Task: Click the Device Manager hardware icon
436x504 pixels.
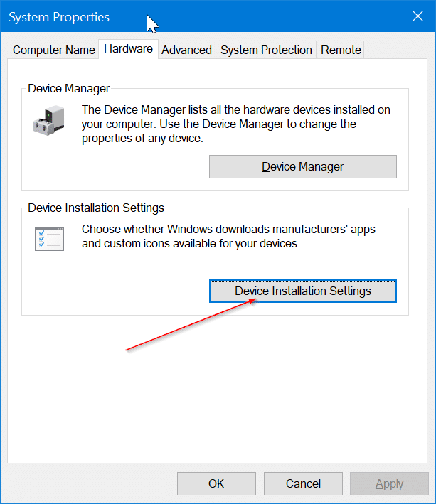Action: coord(49,120)
